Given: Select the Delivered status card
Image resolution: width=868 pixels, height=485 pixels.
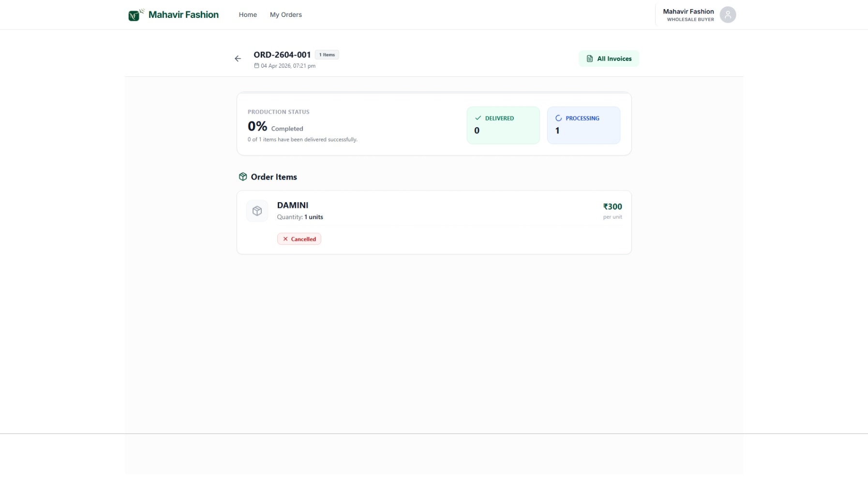Looking at the screenshot, I should [x=503, y=125].
